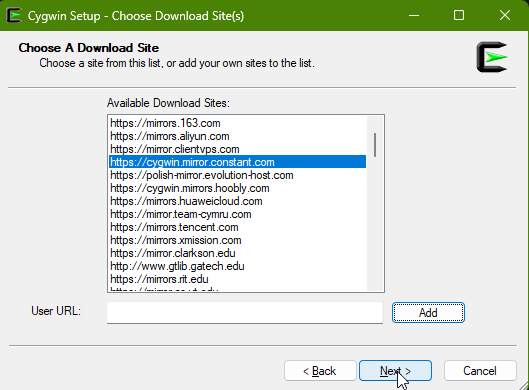529x390 pixels.
Task: Select https://cygwin.mirrors.hoobly.com site
Action: click(x=238, y=188)
